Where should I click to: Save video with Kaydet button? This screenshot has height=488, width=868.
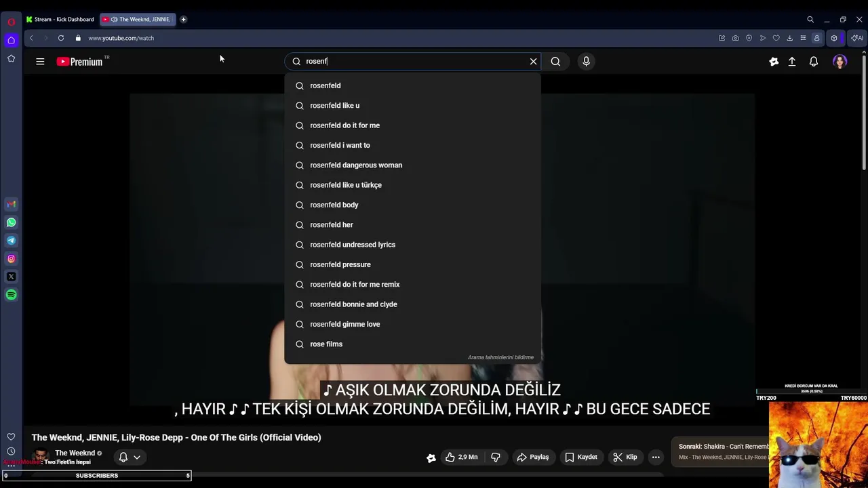[x=581, y=457]
